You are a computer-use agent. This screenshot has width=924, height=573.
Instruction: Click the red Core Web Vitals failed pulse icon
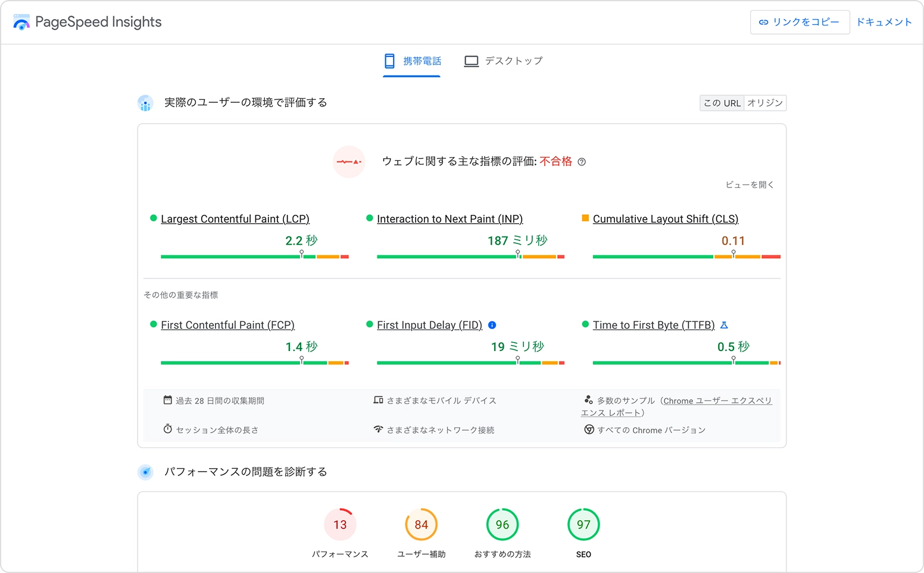tap(349, 162)
